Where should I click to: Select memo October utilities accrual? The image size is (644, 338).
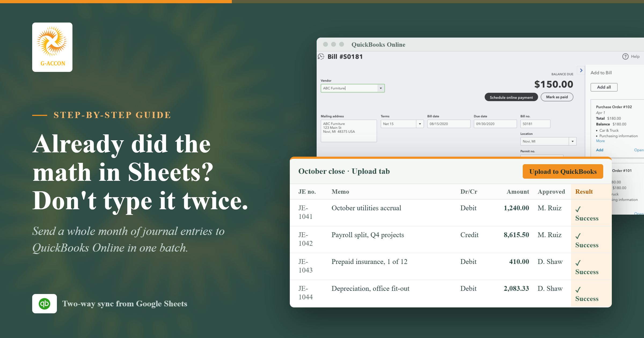pyautogui.click(x=366, y=208)
